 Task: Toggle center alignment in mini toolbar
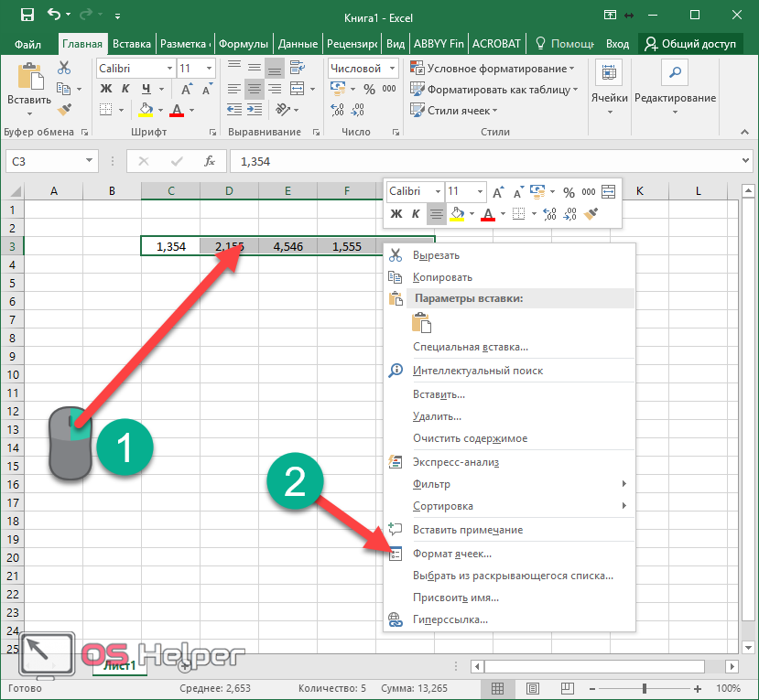pyautogui.click(x=437, y=214)
